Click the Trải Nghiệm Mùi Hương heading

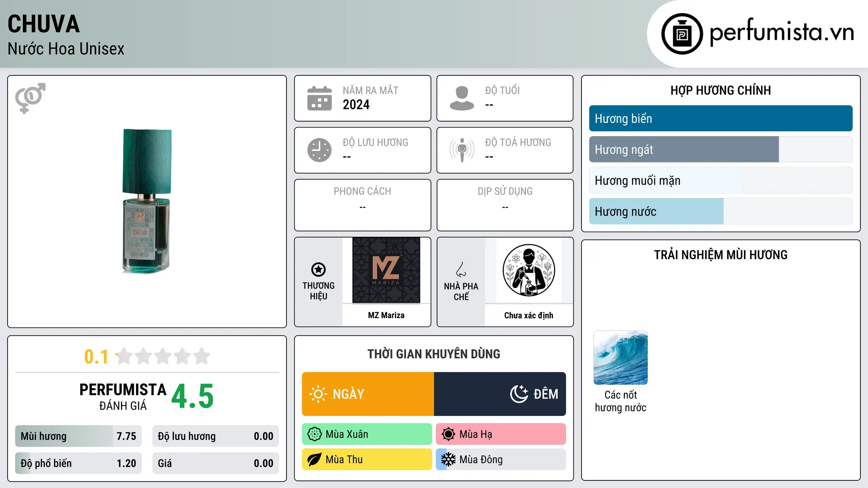(x=721, y=255)
